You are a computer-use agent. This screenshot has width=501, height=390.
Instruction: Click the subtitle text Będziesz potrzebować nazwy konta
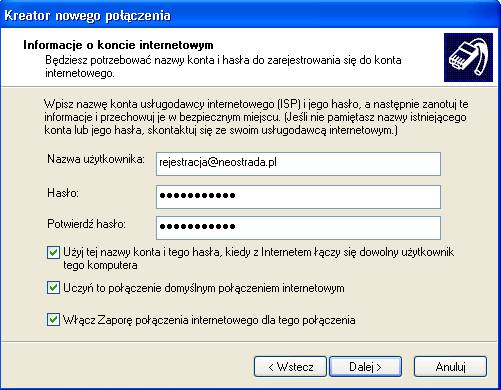point(223,66)
